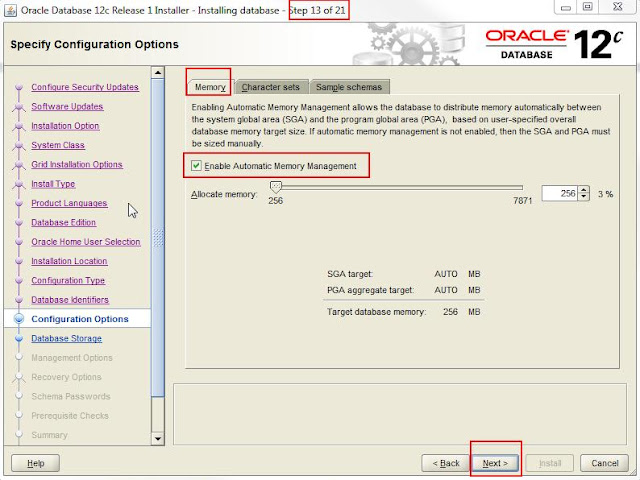
Task: Click the 7871 maximum slider label
Action: coord(522,201)
